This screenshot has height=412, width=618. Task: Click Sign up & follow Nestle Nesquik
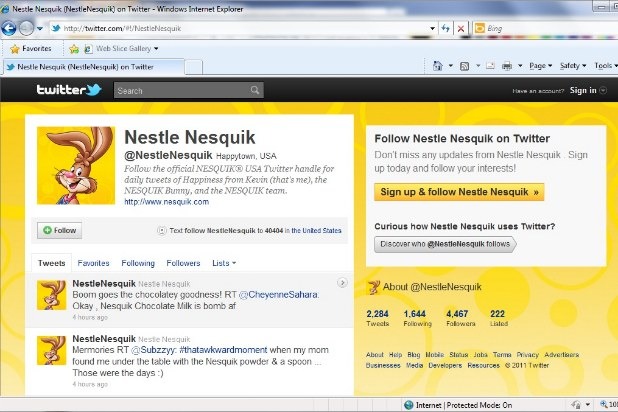coord(459,192)
